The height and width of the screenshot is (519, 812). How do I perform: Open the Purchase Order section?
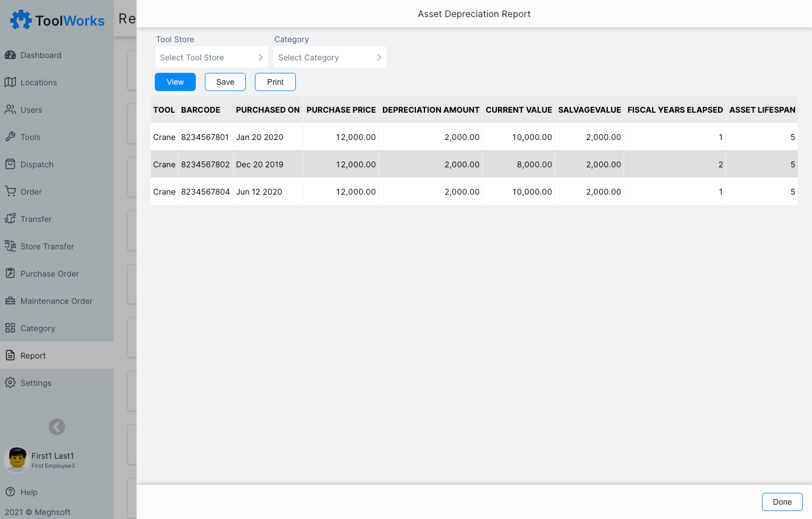50,273
